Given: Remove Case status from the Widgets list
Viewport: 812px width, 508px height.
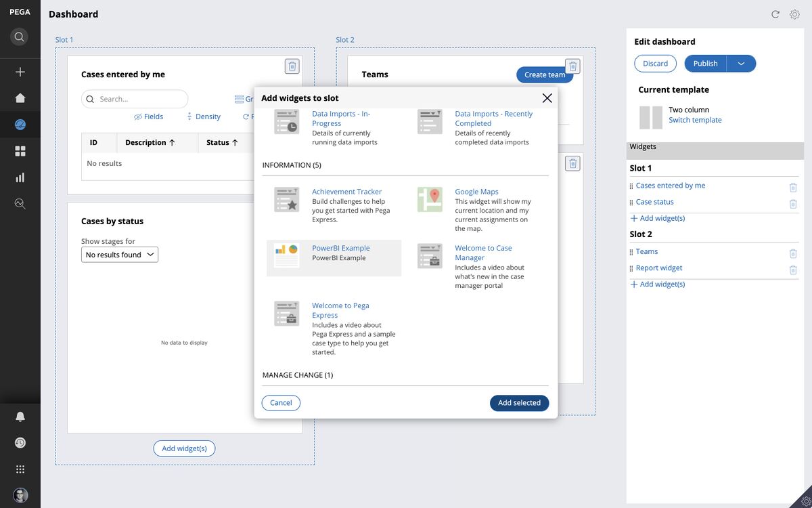Looking at the screenshot, I should point(793,203).
